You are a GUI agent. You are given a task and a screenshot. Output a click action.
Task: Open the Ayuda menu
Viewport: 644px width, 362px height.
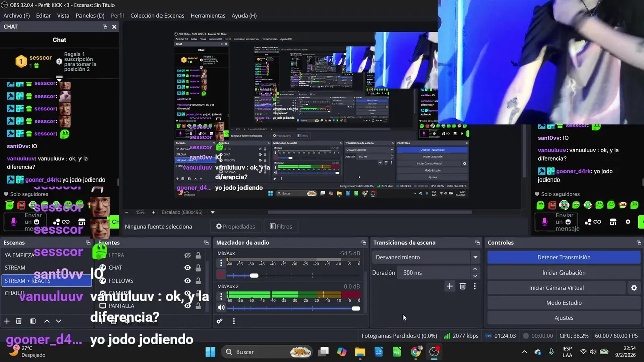(244, 16)
